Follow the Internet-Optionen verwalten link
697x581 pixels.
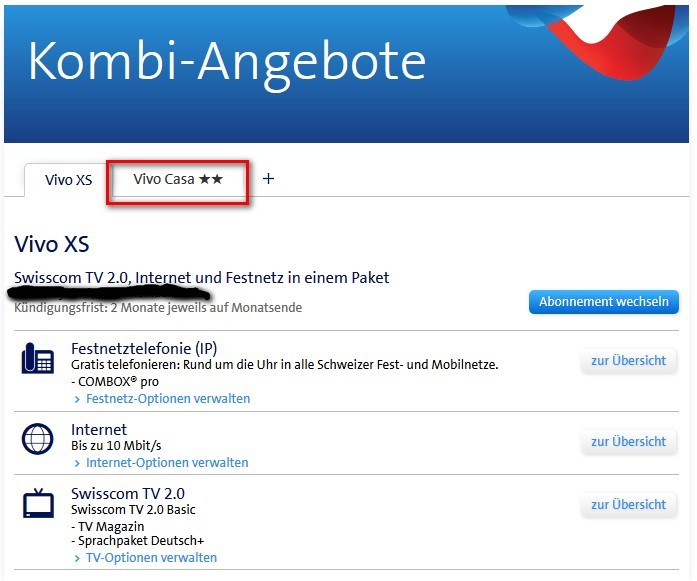(x=166, y=463)
